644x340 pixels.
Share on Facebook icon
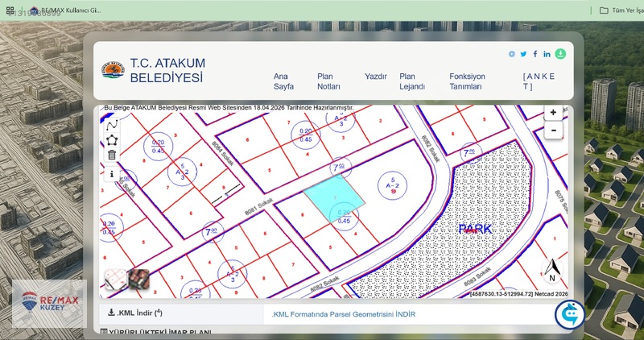pyautogui.click(x=535, y=54)
